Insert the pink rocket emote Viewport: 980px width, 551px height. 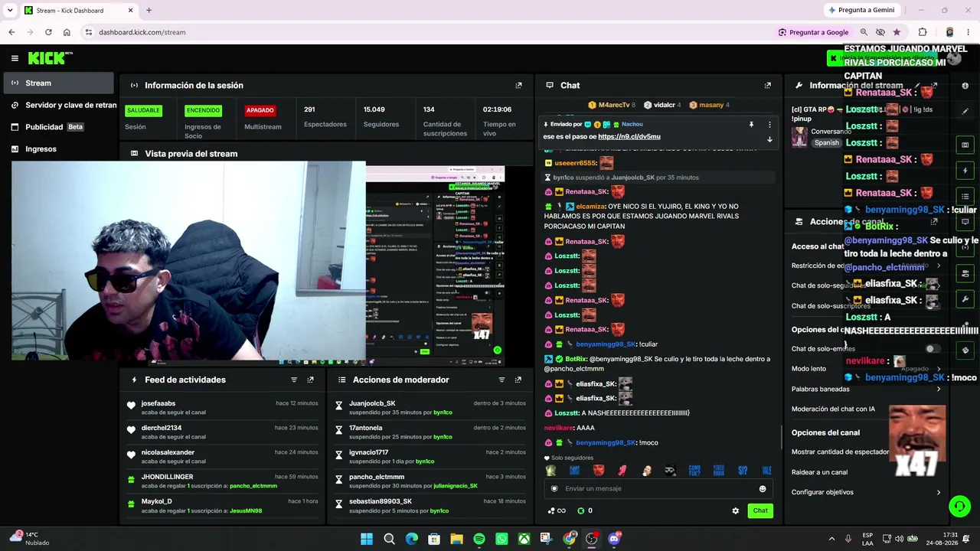tap(622, 470)
